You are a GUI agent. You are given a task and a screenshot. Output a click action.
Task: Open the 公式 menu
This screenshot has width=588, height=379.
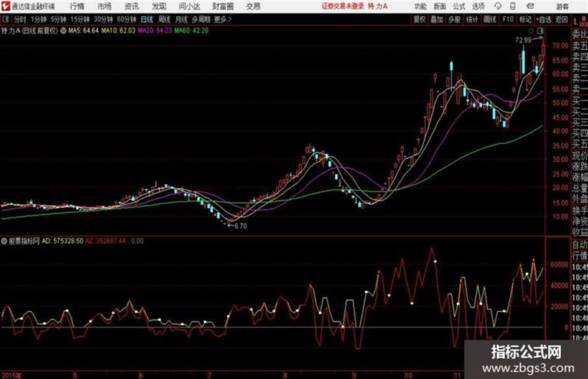pyautogui.click(x=459, y=6)
